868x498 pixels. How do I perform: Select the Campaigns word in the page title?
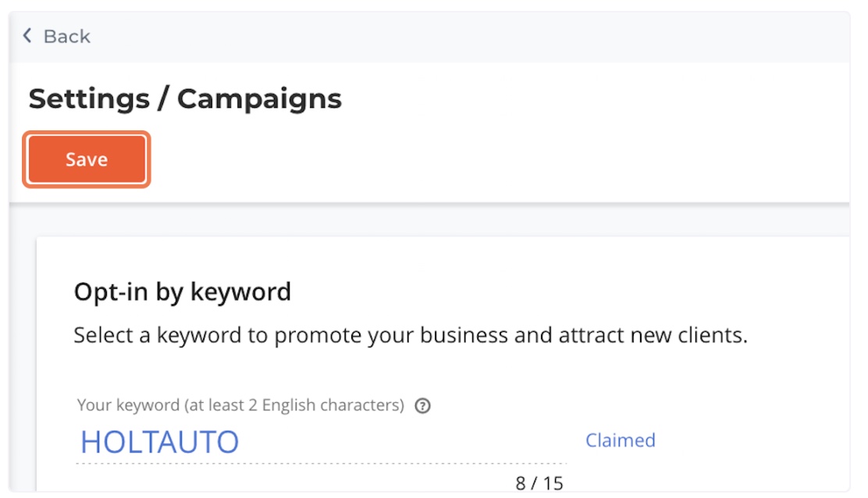pyautogui.click(x=259, y=100)
